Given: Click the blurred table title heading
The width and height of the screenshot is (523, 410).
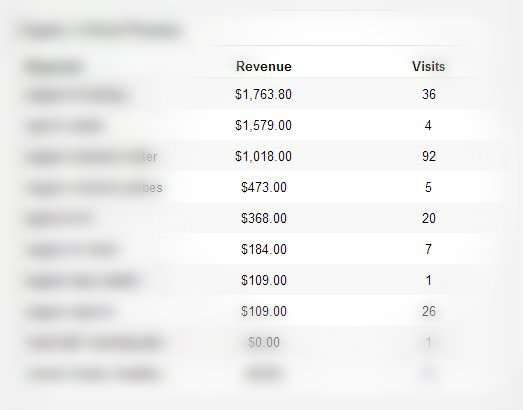Looking at the screenshot, I should coord(100,31).
